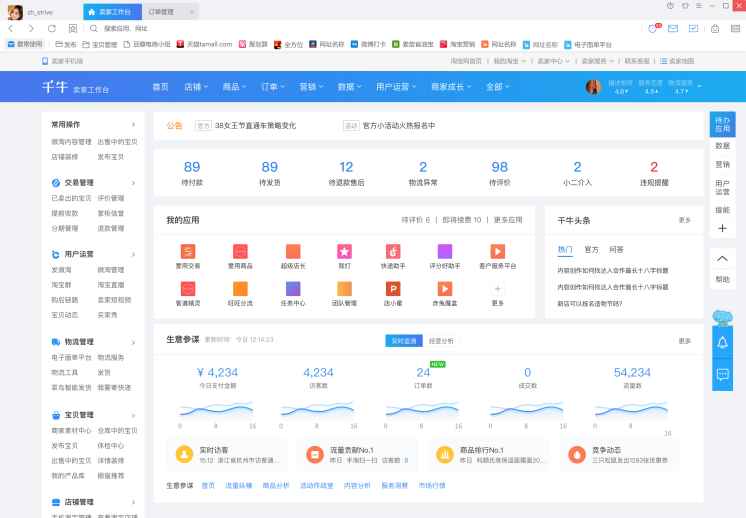Expand the 订单 dropdown in the top nav
Image resolution: width=746 pixels, height=518 pixels.
coord(273,87)
